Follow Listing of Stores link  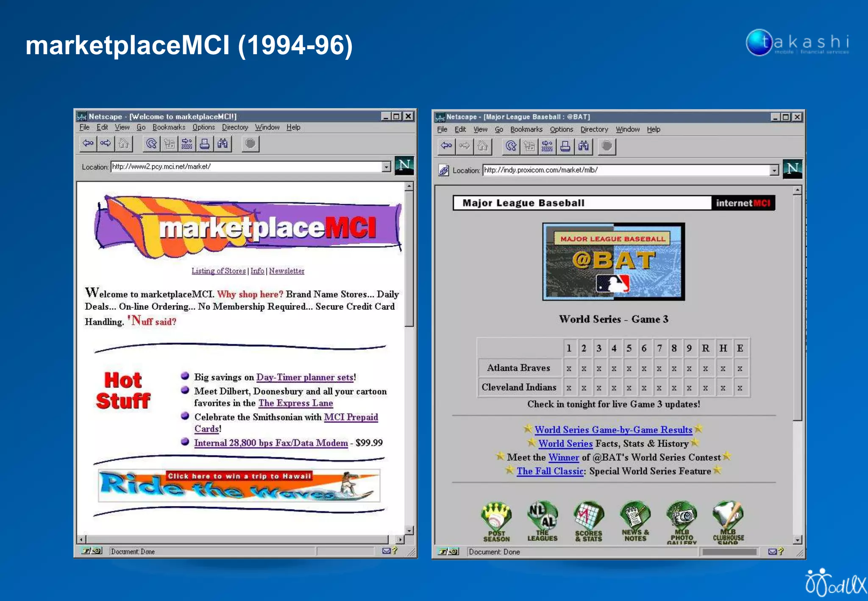coord(218,271)
